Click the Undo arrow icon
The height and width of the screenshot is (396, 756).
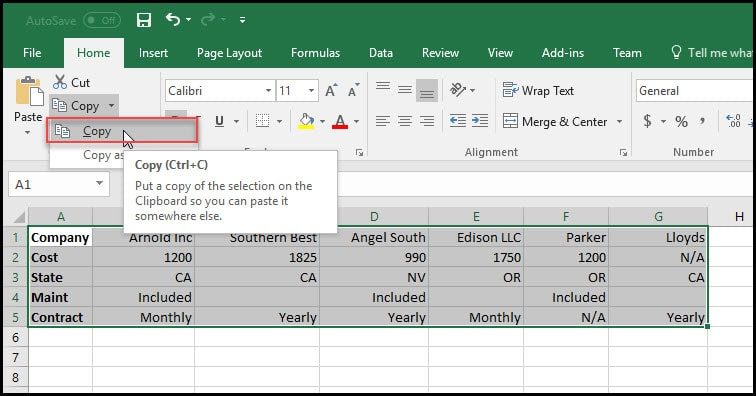click(173, 19)
